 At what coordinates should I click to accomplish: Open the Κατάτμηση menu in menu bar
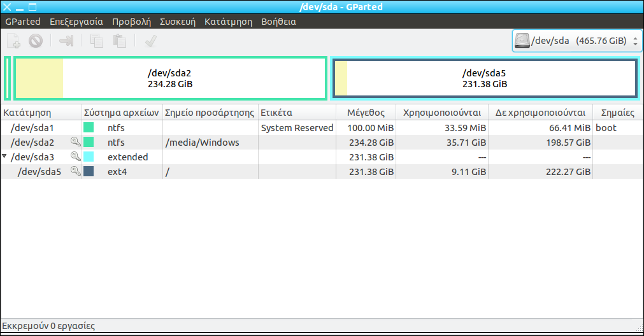tap(227, 22)
